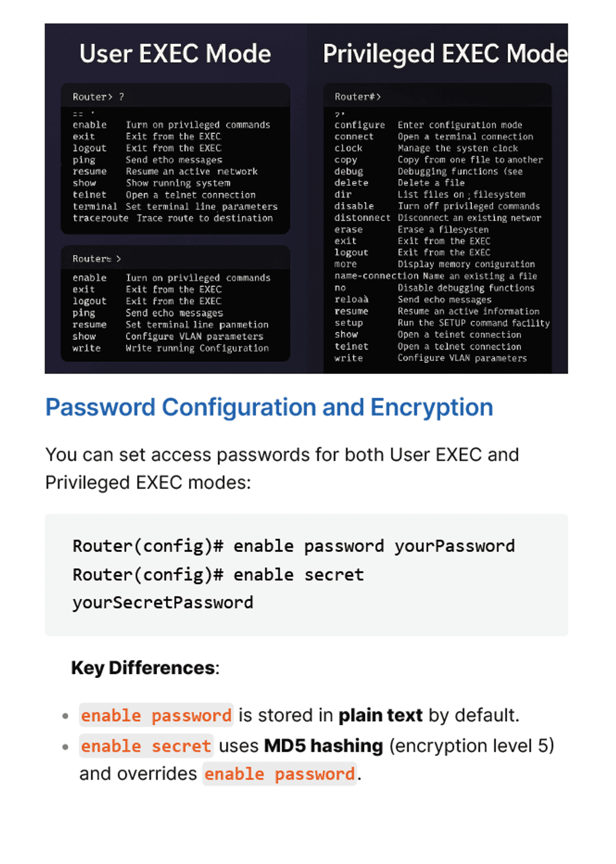Click the bold 'MD5 hashing' text
This screenshot has width=616, height=864.
coord(323,746)
